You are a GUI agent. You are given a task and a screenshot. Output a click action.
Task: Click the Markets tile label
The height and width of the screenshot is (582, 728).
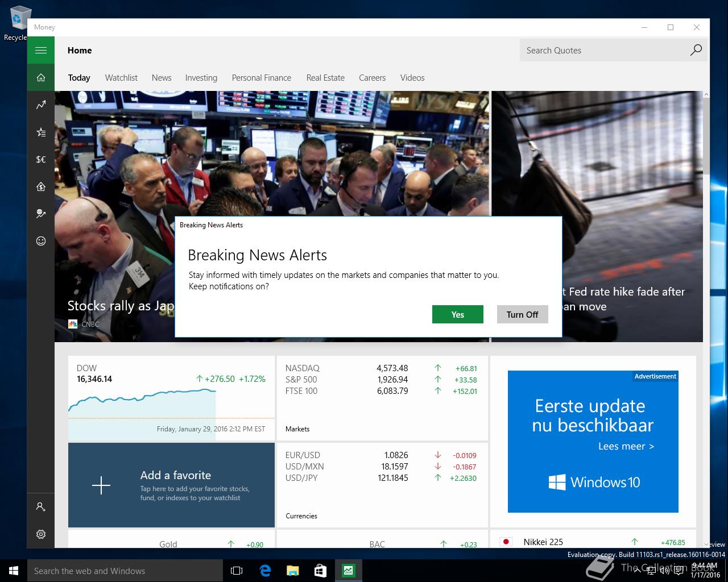[297, 429]
